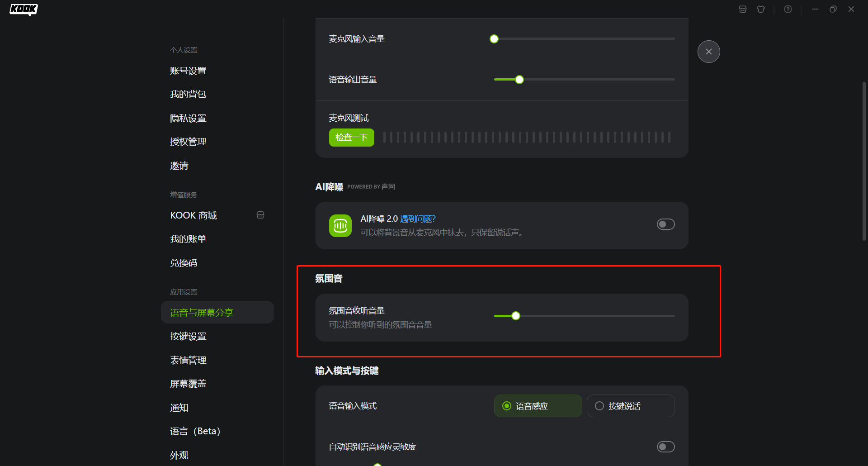Open 按键设置

pos(217,336)
